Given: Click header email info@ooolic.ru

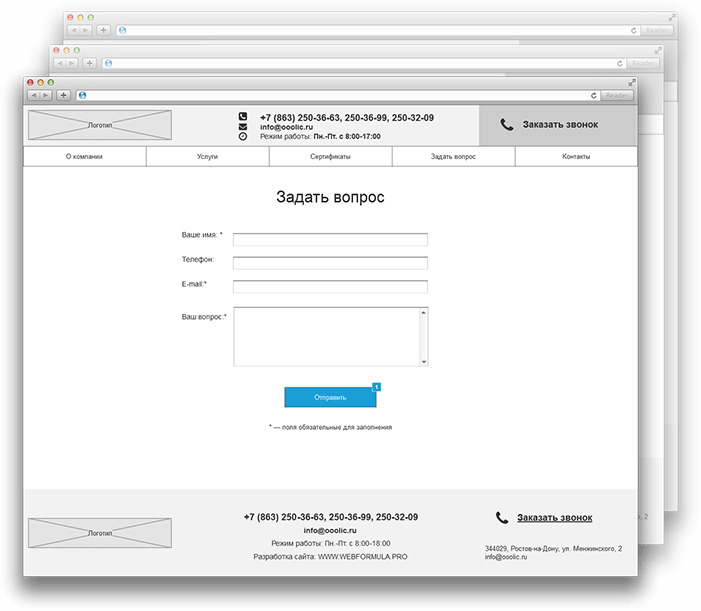Looking at the screenshot, I should point(287,127).
